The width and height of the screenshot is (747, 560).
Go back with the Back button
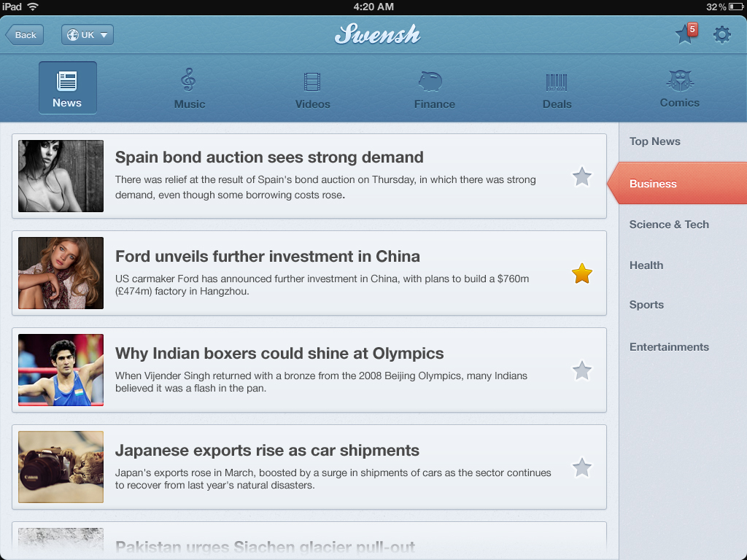coord(25,35)
